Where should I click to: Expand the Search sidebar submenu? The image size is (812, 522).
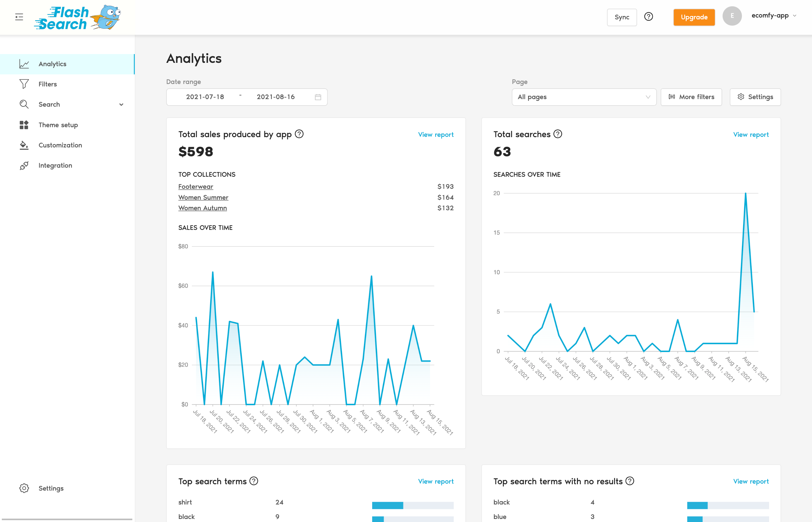pyautogui.click(x=121, y=105)
